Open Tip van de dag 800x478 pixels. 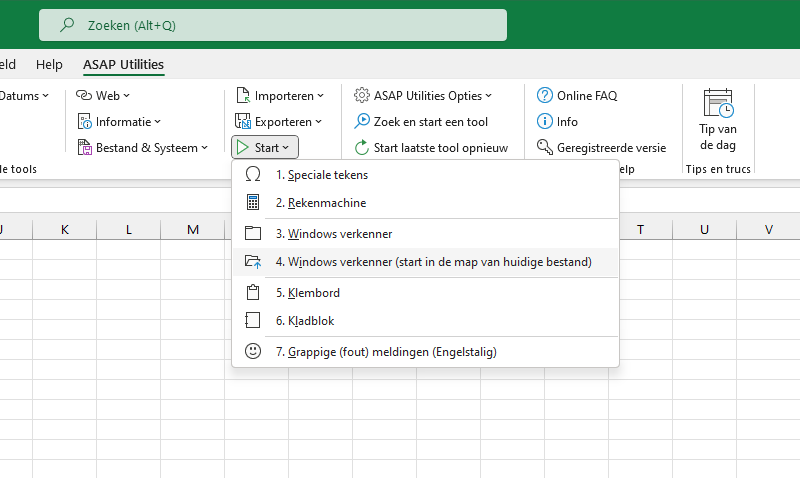[x=718, y=120]
